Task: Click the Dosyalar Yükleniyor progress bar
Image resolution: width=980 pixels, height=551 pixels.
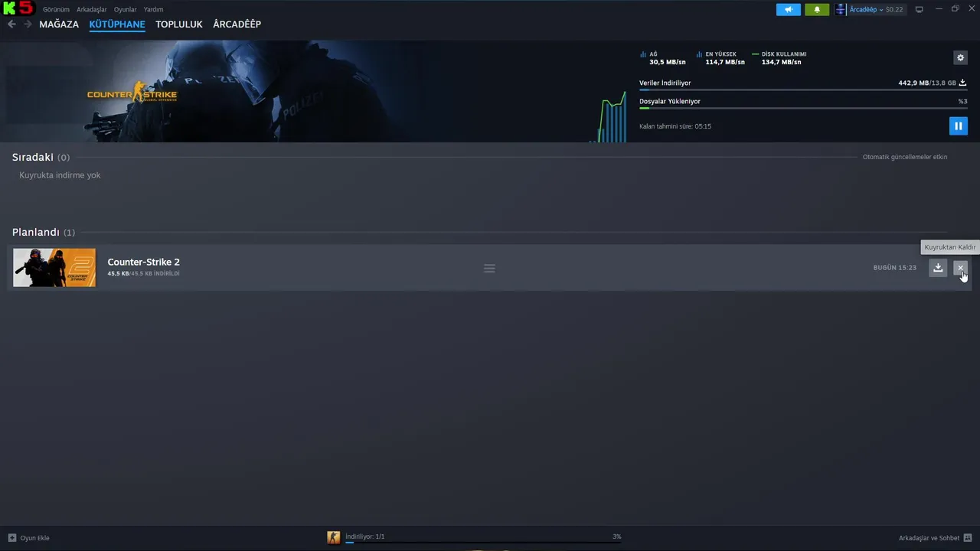Action: [802, 108]
